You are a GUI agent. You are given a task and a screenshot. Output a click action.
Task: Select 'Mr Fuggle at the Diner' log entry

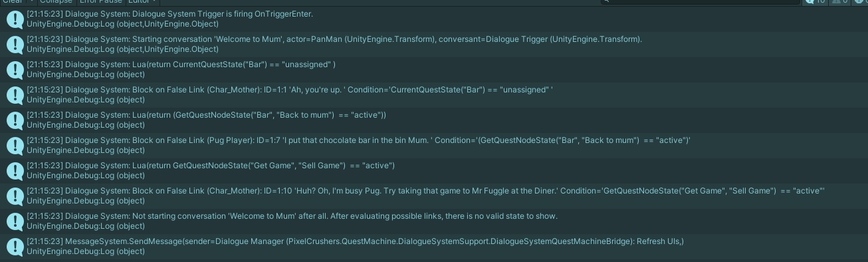(434, 196)
